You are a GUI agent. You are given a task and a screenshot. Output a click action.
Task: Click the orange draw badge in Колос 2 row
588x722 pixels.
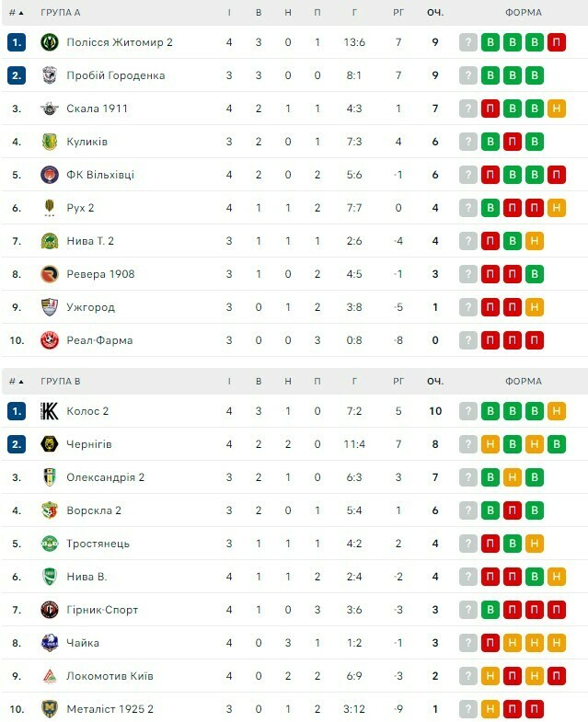[x=557, y=411]
